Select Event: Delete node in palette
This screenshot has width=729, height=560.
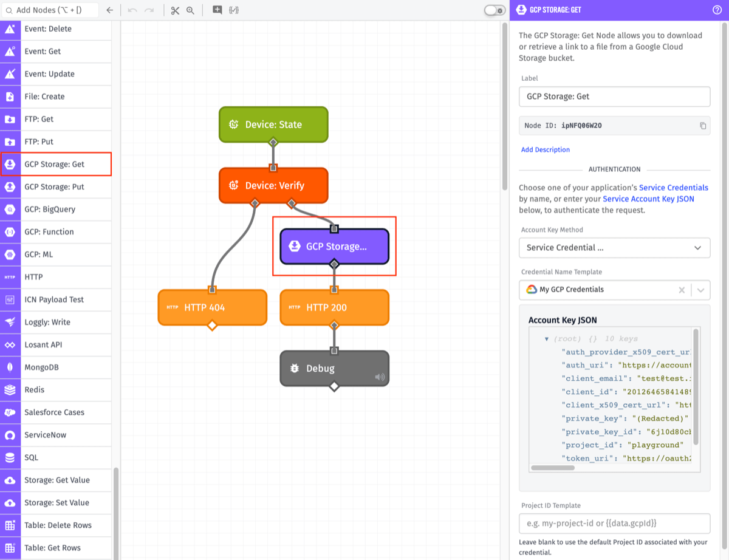click(56, 29)
